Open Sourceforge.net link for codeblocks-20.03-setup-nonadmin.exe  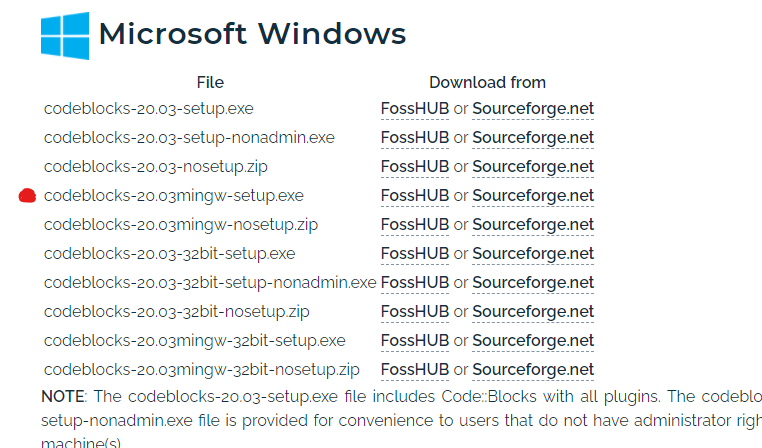[x=533, y=138]
